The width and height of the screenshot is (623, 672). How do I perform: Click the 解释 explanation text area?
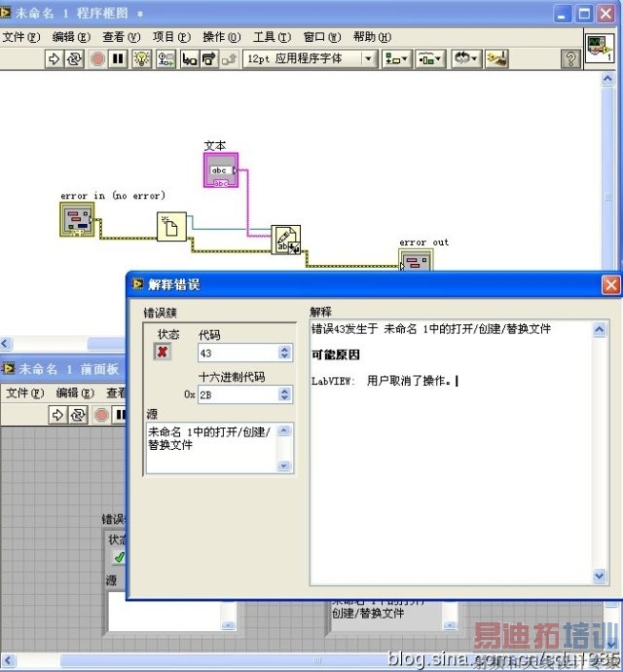coord(451,453)
